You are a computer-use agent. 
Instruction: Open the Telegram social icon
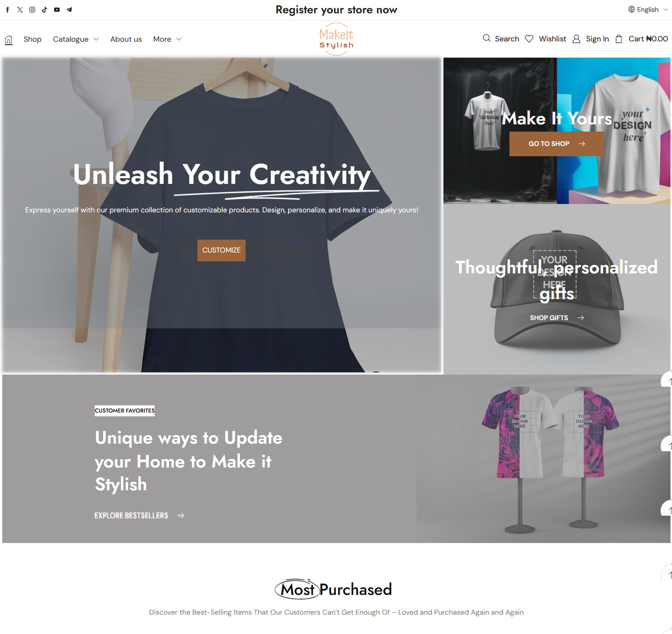coord(69,10)
